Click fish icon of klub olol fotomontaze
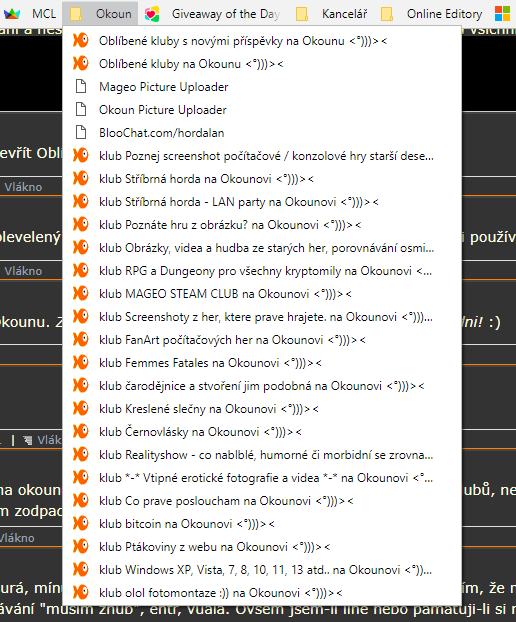Viewport: 516px width, 622px height. pyautogui.click(x=81, y=593)
